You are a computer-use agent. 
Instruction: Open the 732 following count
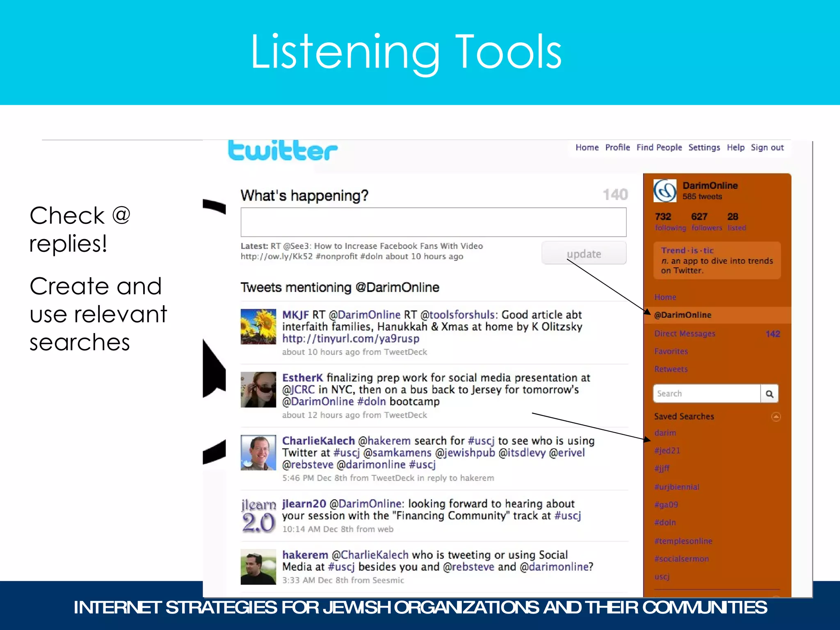coord(670,221)
